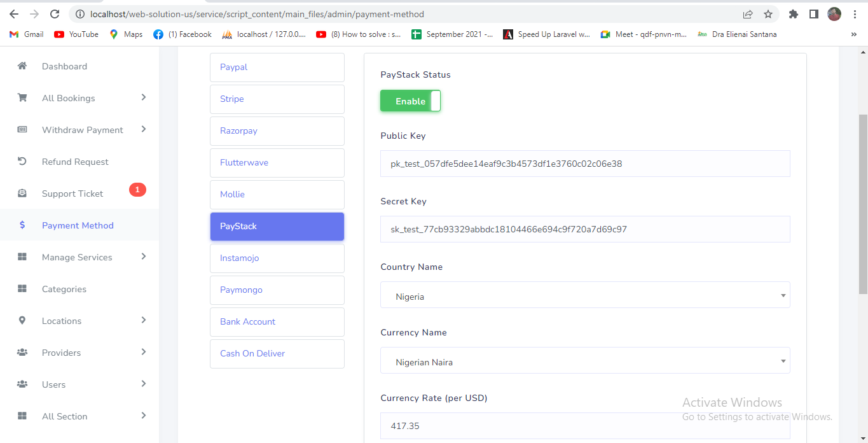The height and width of the screenshot is (443, 868).
Task: Select the Flutterwave payment tab
Action: tap(277, 163)
